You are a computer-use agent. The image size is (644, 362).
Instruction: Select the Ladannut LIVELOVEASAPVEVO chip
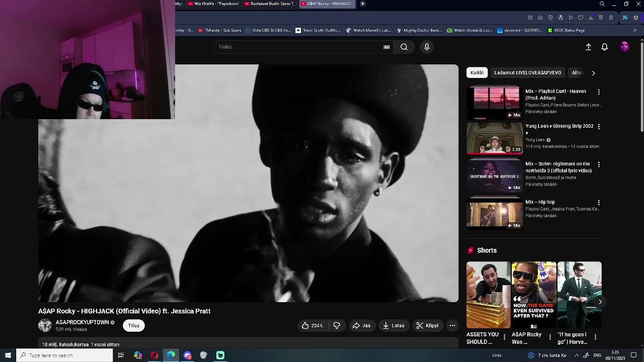point(527,72)
